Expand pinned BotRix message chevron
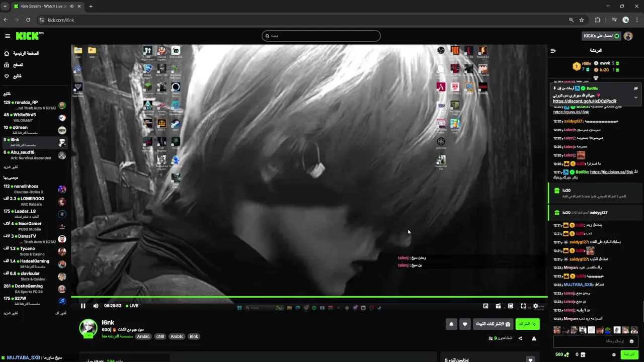The width and height of the screenshot is (644, 362). coord(635,97)
